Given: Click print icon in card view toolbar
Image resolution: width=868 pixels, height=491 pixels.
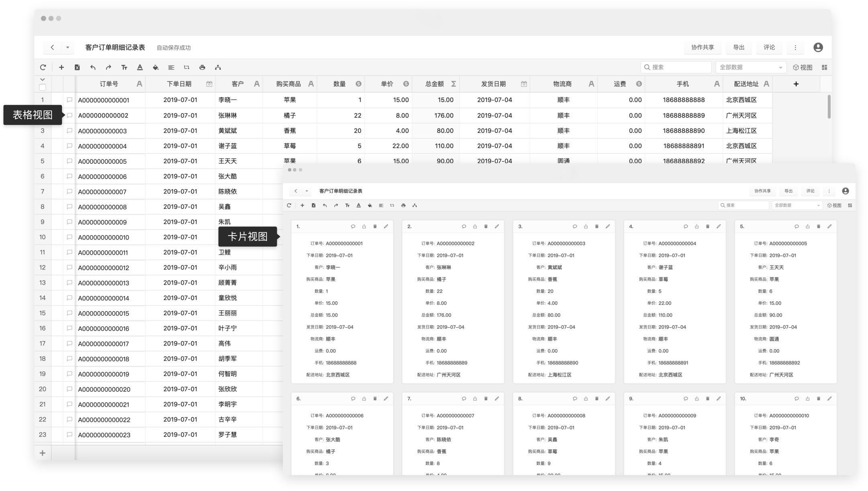Looking at the screenshot, I should tap(403, 206).
